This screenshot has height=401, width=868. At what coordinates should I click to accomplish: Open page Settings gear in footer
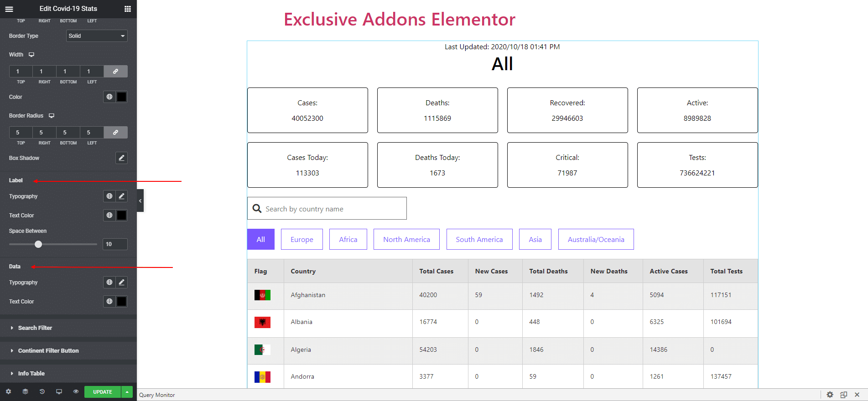tap(8, 392)
